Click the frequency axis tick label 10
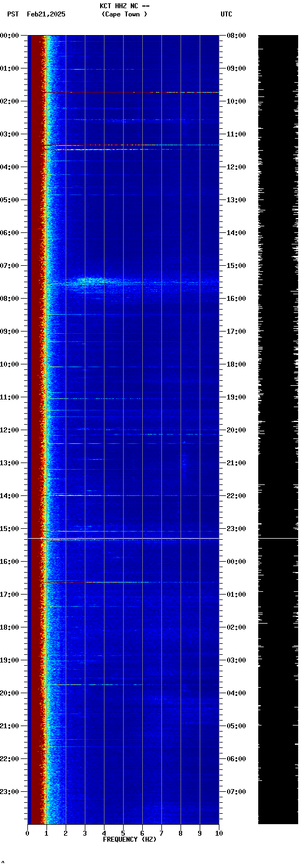 pos(219,833)
